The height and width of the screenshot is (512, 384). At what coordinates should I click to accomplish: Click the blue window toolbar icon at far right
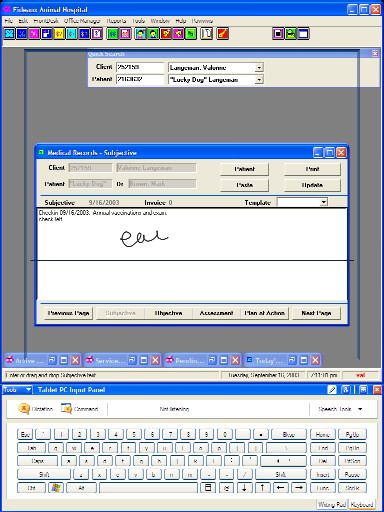coord(303,34)
